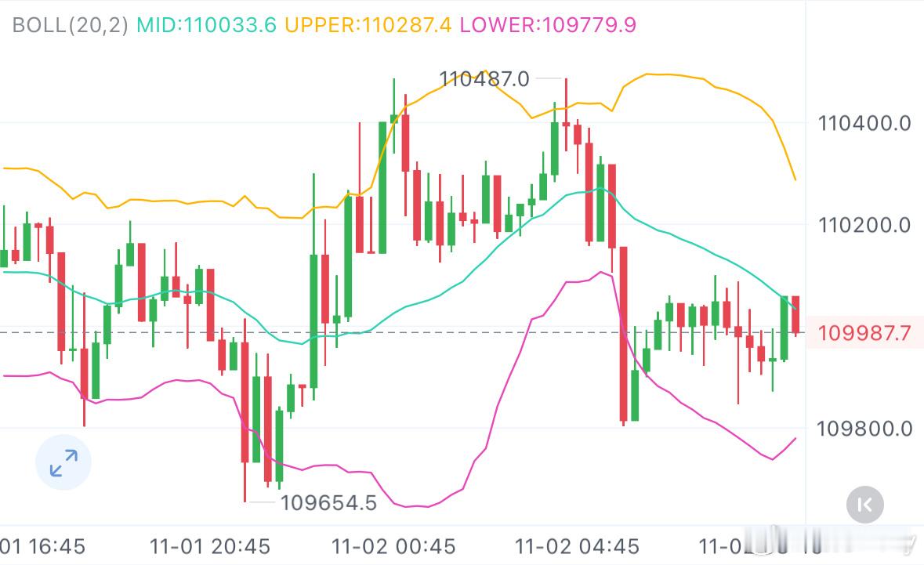Click the 109800.0 price axis label
Viewport: 924px width, 565px height.
click(x=863, y=428)
